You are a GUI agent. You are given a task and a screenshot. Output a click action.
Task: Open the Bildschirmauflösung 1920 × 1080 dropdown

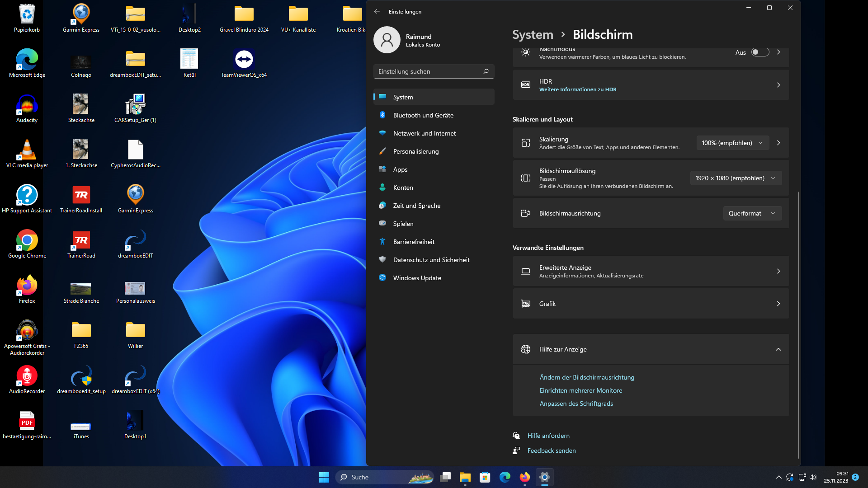(x=735, y=178)
